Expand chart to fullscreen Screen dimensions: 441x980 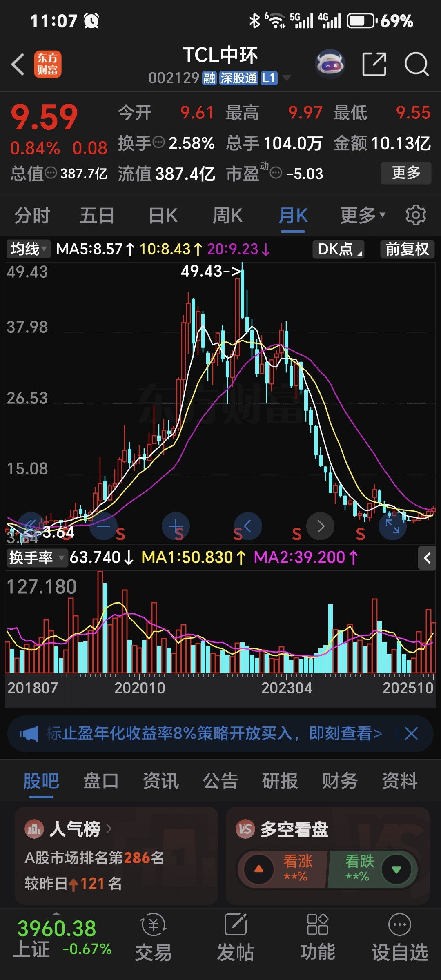tap(392, 526)
